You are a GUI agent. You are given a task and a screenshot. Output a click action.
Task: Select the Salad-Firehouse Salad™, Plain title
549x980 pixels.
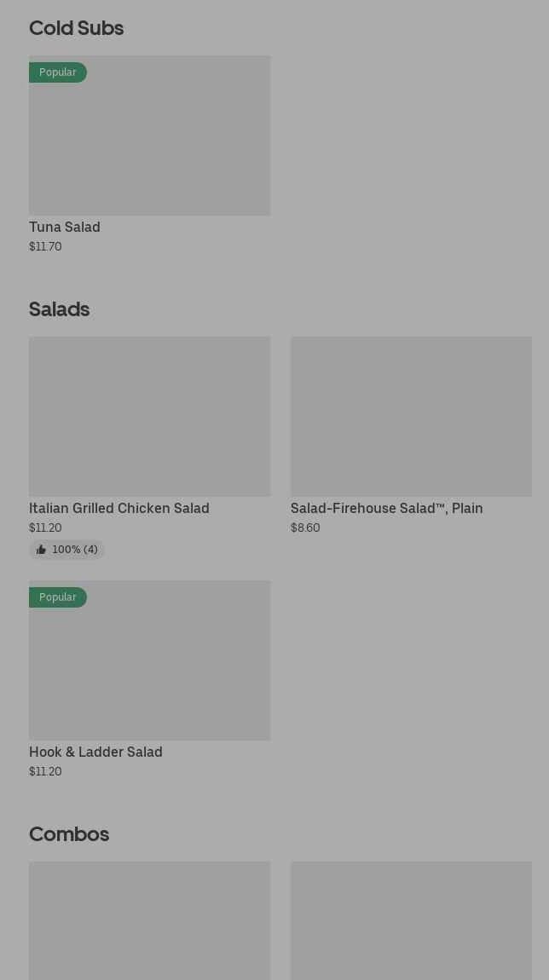386,508
